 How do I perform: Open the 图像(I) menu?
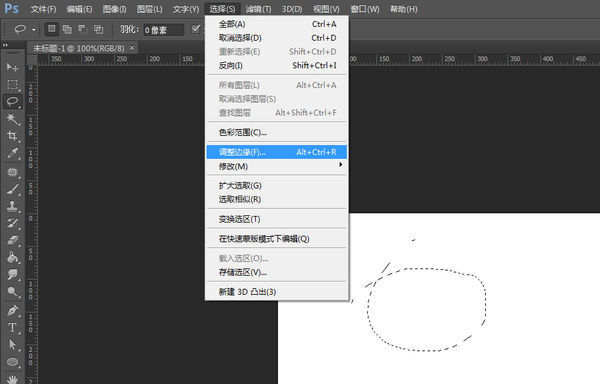click(x=114, y=9)
